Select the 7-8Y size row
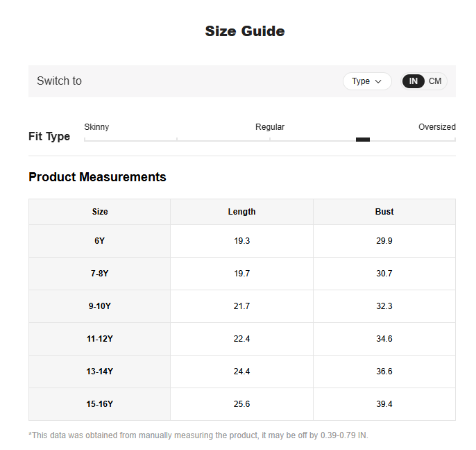 pyautogui.click(x=242, y=274)
